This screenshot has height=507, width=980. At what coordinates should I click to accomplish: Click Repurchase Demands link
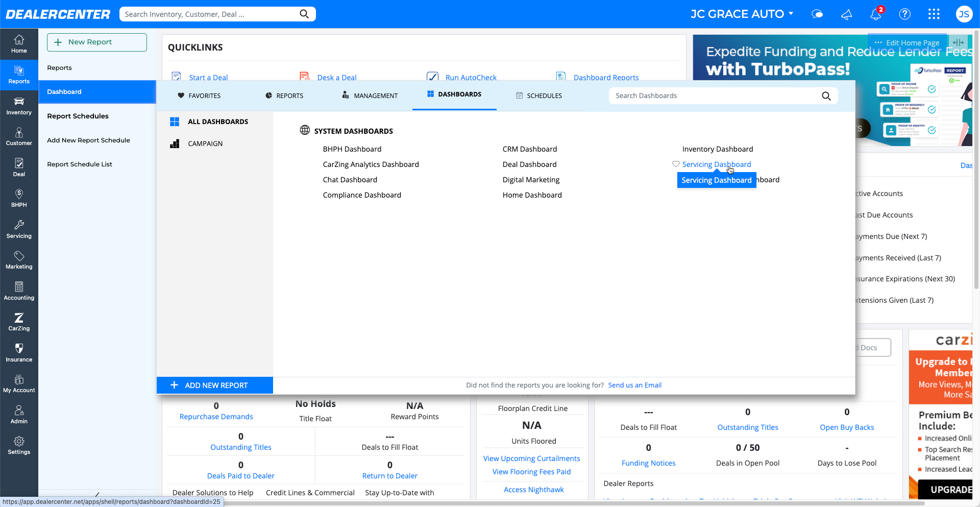tap(216, 416)
